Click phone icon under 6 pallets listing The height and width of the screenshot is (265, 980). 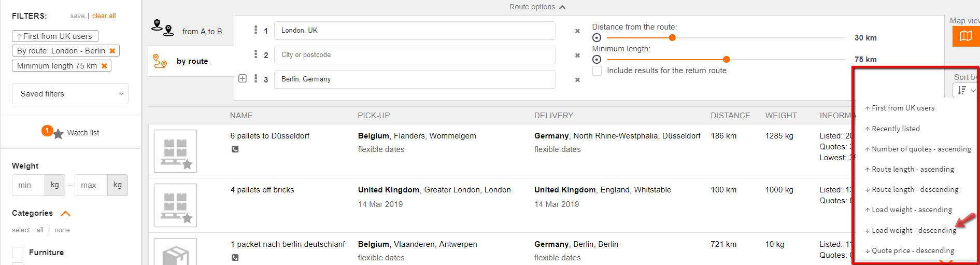(x=235, y=149)
